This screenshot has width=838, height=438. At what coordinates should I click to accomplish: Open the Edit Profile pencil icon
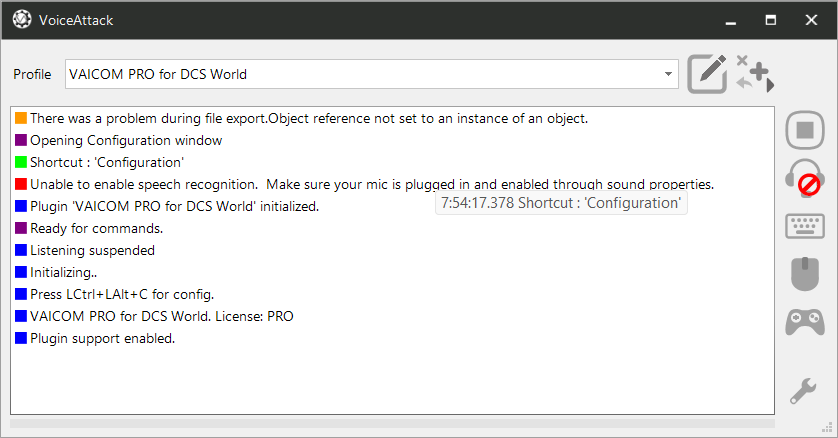(x=707, y=74)
